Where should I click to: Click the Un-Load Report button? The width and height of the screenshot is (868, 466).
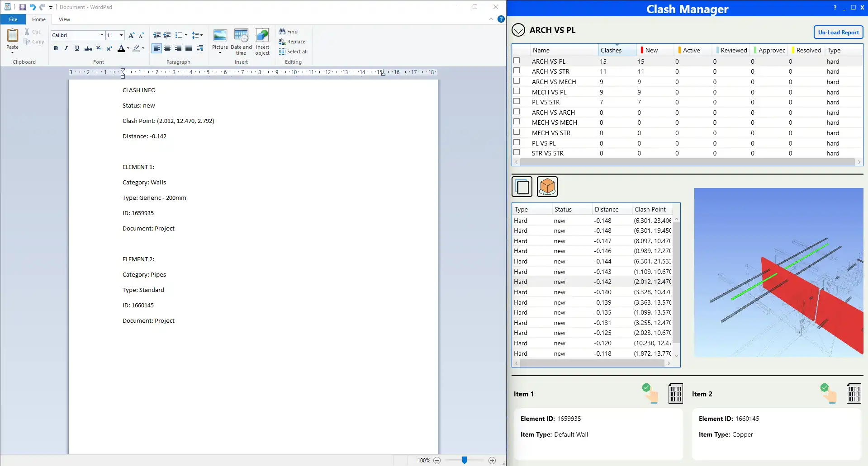838,32
